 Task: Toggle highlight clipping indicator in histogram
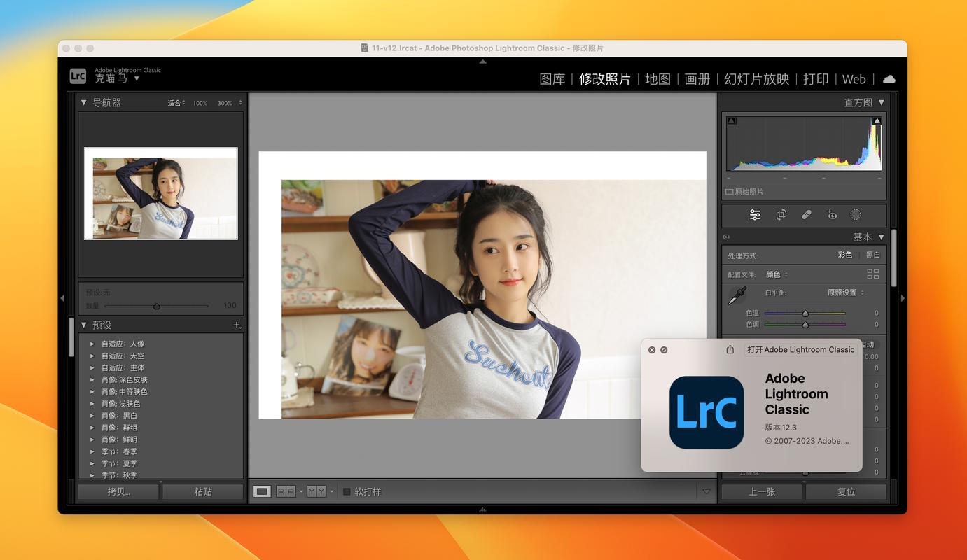877,121
